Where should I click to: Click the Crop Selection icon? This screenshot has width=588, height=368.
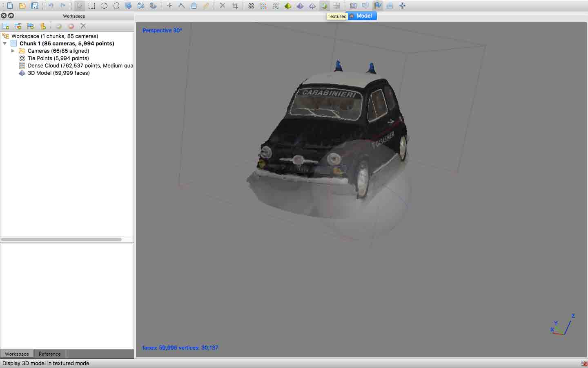[x=235, y=6]
